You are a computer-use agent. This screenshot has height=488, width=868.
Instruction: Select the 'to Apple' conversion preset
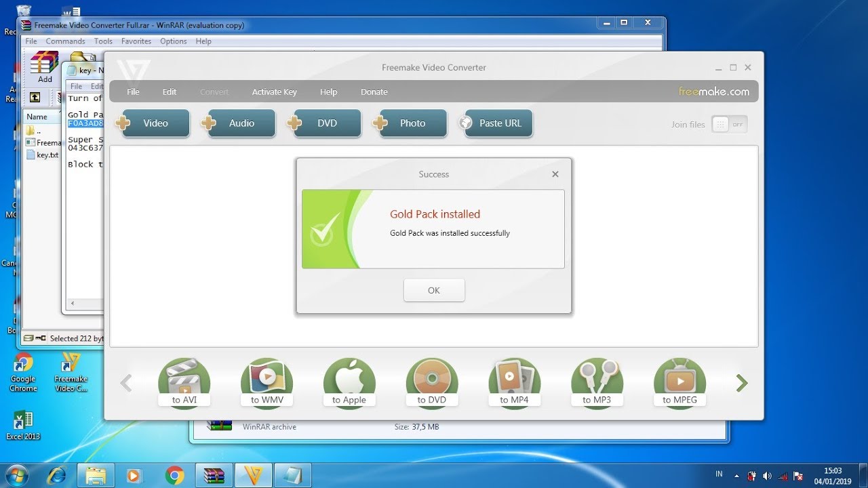pyautogui.click(x=349, y=383)
